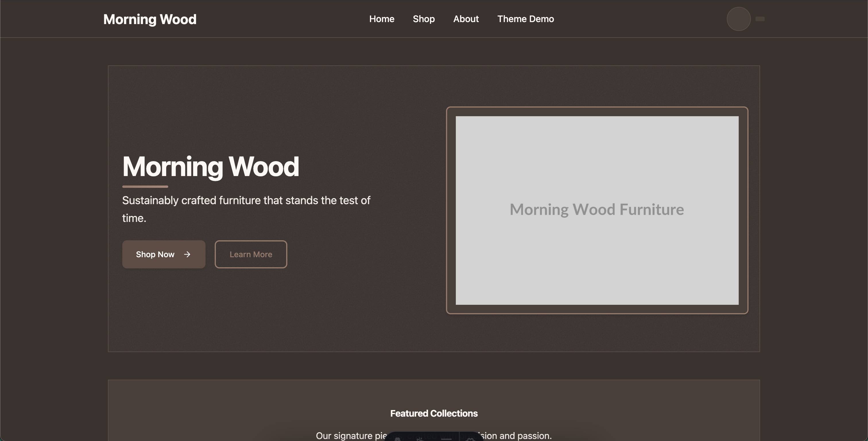
Task: Click the sustainably crafted furniture tagline
Action: point(246,209)
